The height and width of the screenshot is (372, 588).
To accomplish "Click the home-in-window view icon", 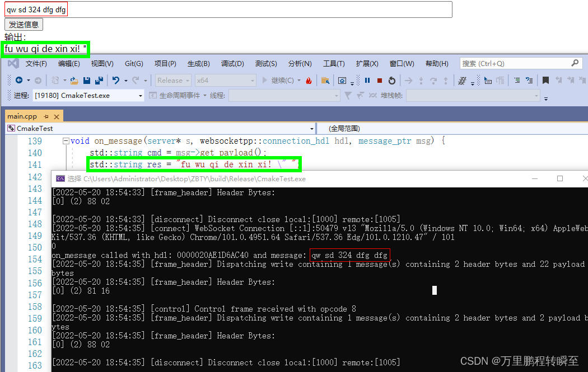I will 342,81.
